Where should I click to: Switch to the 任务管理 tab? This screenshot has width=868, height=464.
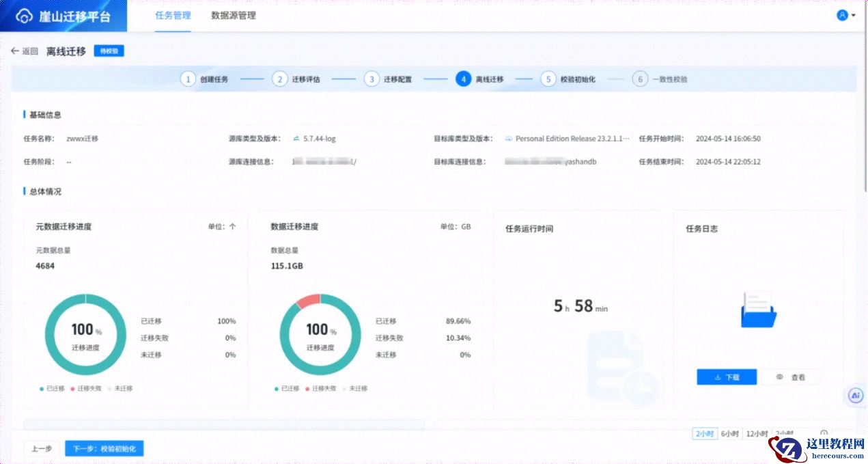point(173,15)
